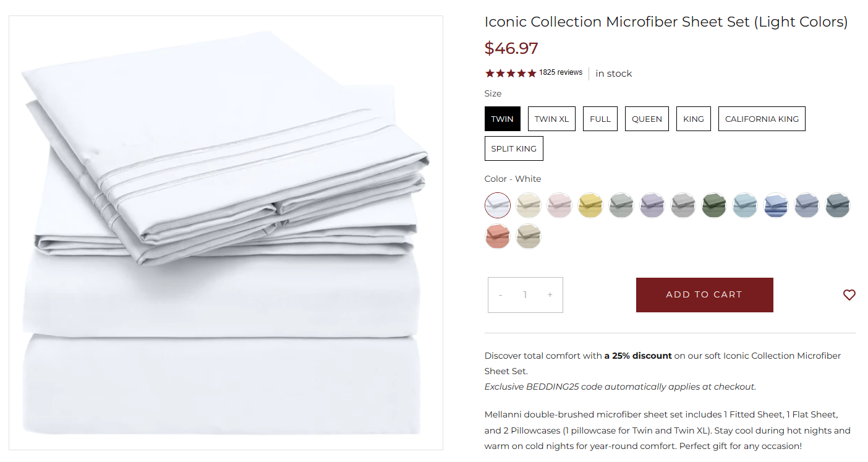Choose the pink sheet color swatch
Viewport: 868px width, 462px height.
(560, 205)
